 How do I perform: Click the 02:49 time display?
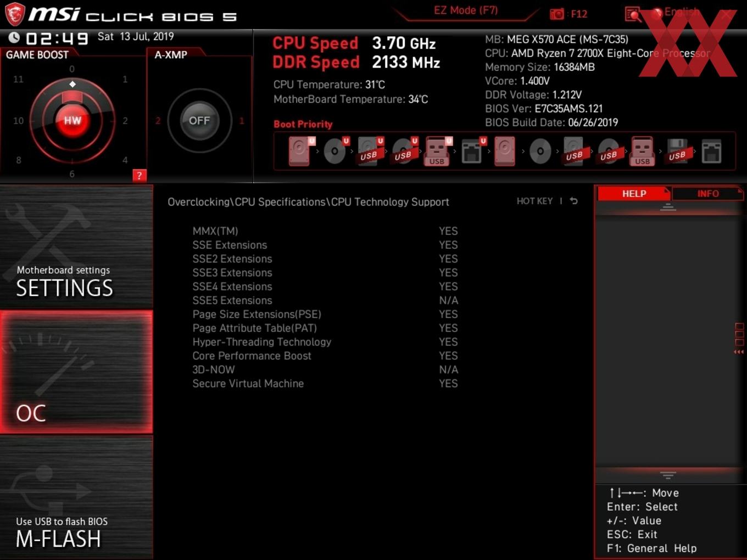pos(57,38)
